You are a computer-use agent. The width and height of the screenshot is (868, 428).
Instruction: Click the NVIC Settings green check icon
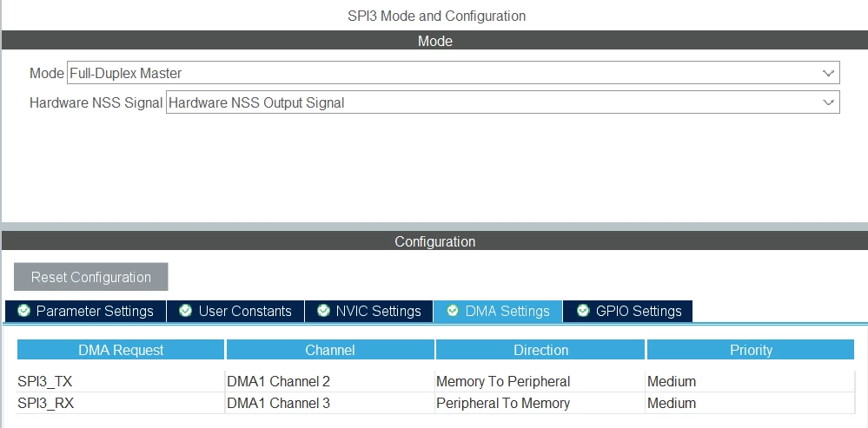point(323,311)
